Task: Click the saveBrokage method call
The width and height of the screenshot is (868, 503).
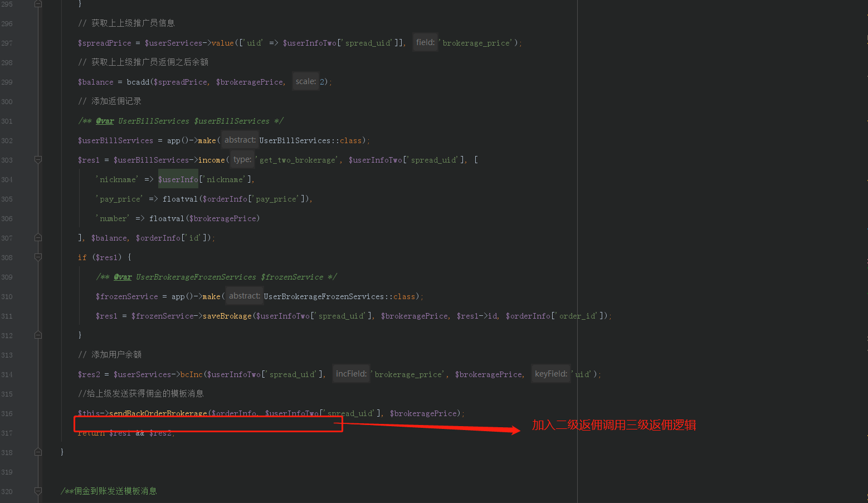Action: coord(227,316)
